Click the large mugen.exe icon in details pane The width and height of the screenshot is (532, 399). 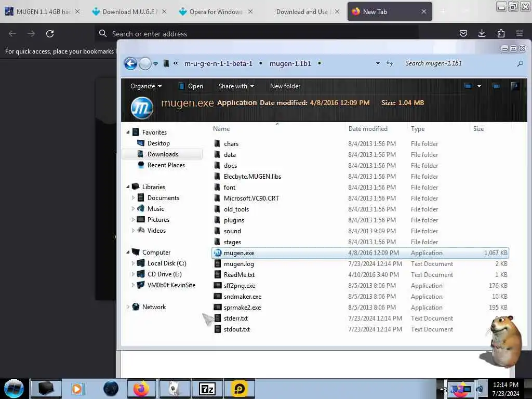click(x=142, y=108)
